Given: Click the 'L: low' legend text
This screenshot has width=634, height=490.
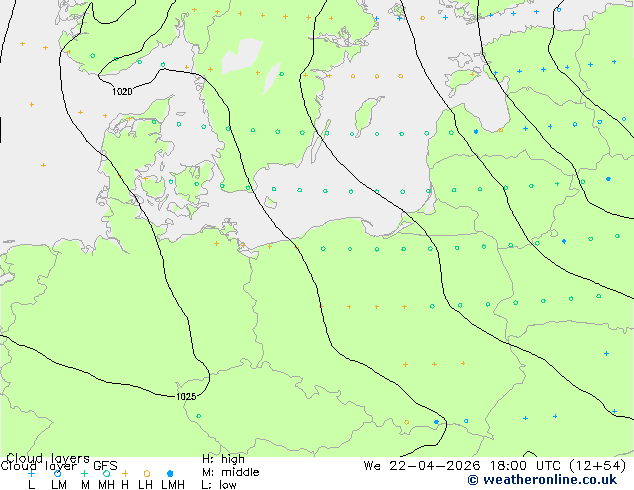Looking at the screenshot, I should [219, 485].
